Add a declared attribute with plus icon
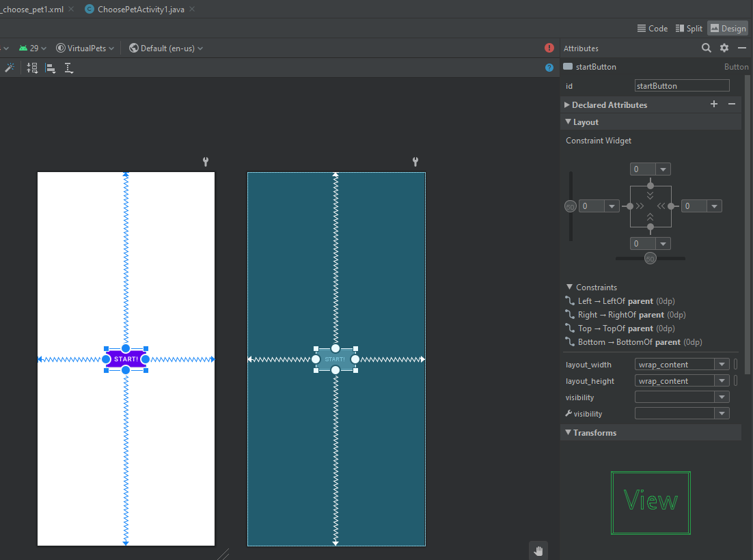 point(714,104)
